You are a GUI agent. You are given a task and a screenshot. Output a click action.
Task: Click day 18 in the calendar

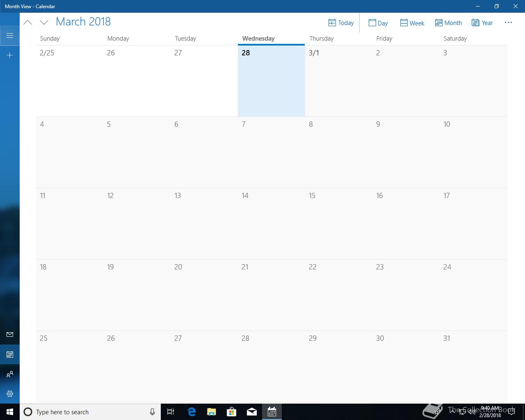pyautogui.click(x=69, y=295)
